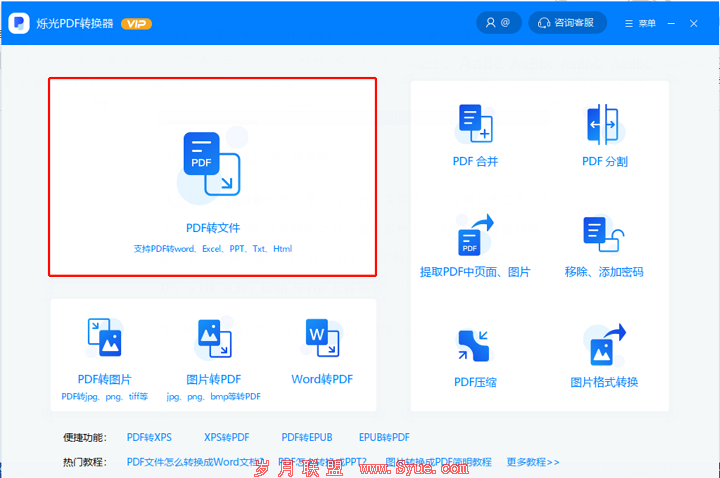Viewport: 720px width, 478px height.
Task: Click the PDF转文件 label text
Action: coord(213,228)
